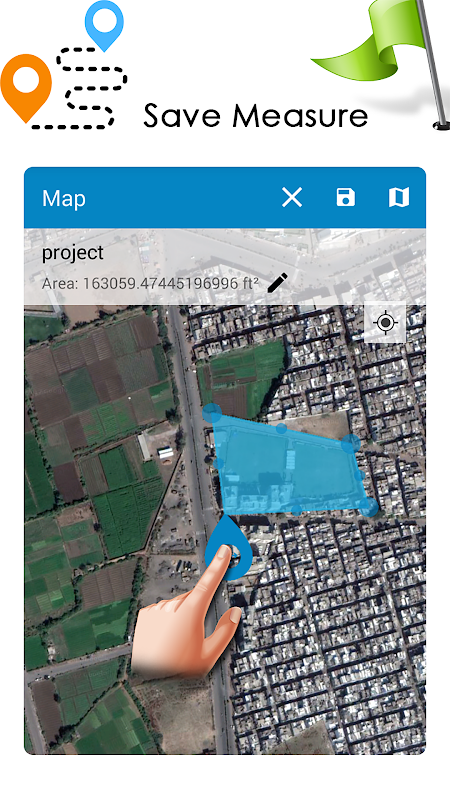Select the polygon's bottom-right corner point
This screenshot has height=800, width=450.
tap(368, 507)
